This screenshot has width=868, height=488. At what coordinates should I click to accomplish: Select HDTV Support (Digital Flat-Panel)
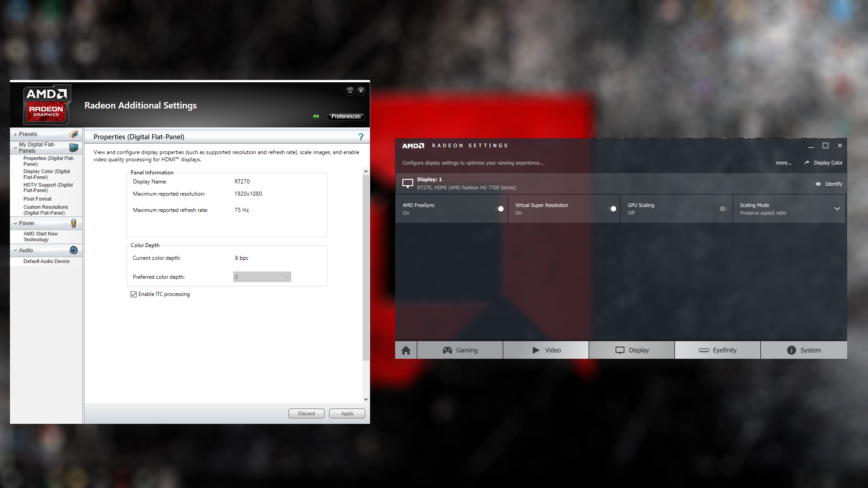click(48, 188)
